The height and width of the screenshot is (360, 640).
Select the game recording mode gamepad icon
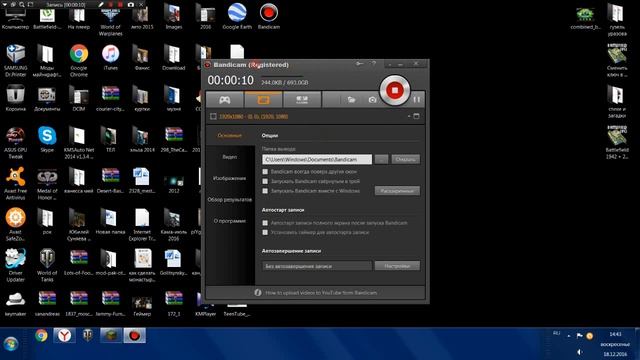pyautogui.click(x=225, y=100)
